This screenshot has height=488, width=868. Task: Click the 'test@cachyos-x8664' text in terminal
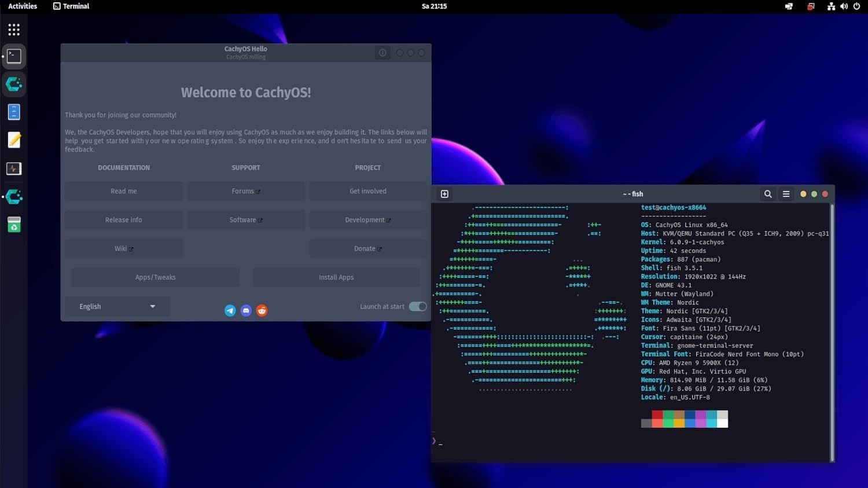click(x=674, y=208)
